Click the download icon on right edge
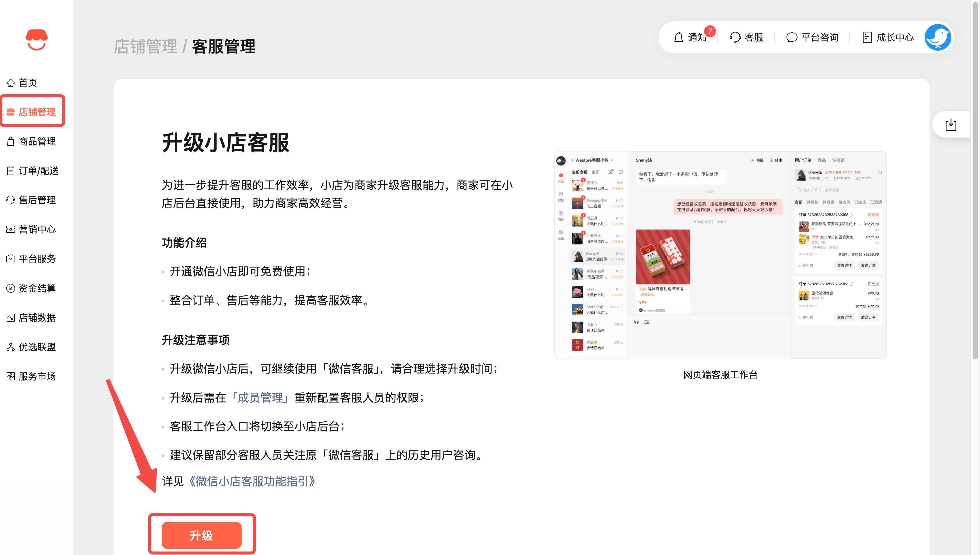This screenshot has height=555, width=980. (x=951, y=124)
